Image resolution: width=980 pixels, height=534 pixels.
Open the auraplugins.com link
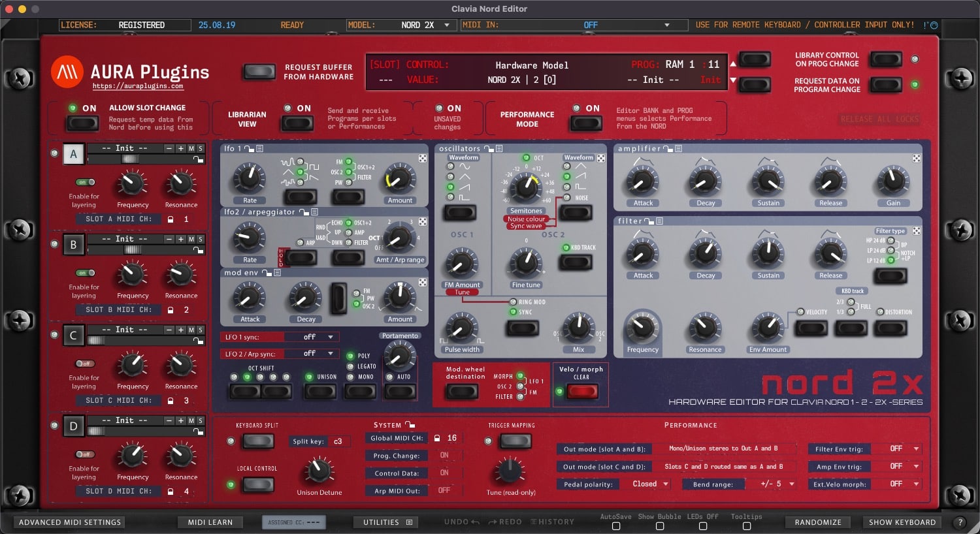(138, 86)
